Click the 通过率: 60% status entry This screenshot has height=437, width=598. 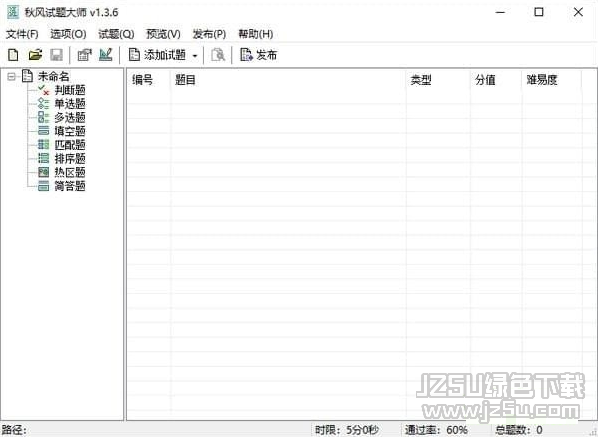(436, 430)
